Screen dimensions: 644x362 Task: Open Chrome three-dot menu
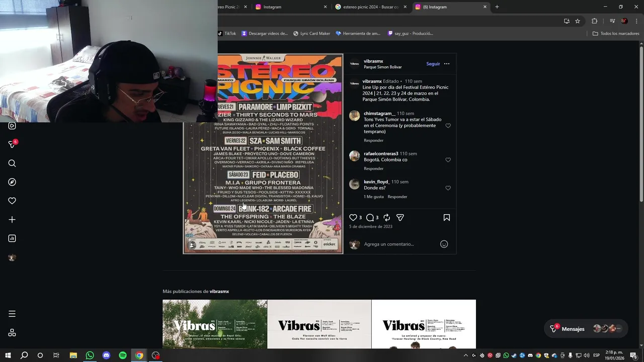pyautogui.click(x=637, y=21)
